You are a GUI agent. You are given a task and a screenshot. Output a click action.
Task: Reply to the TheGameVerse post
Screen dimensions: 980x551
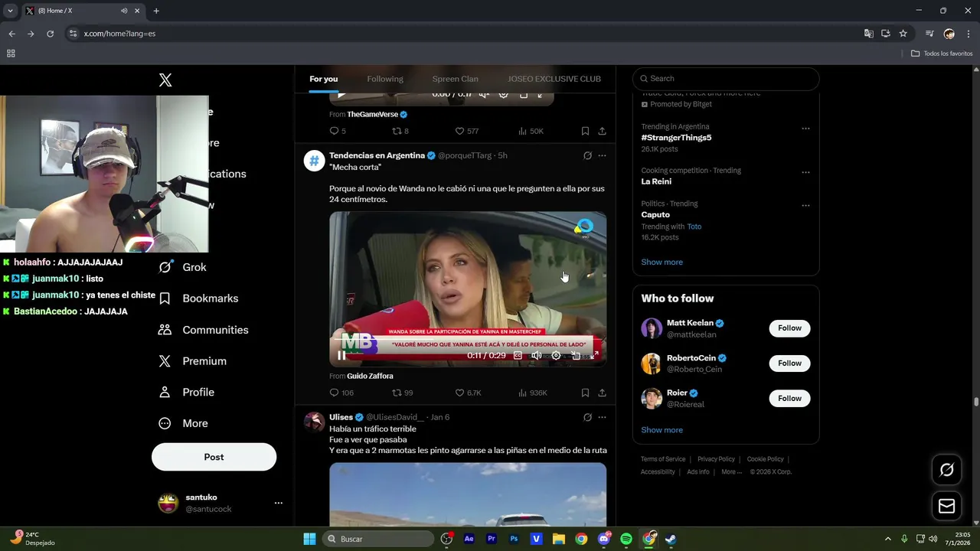coord(338,131)
